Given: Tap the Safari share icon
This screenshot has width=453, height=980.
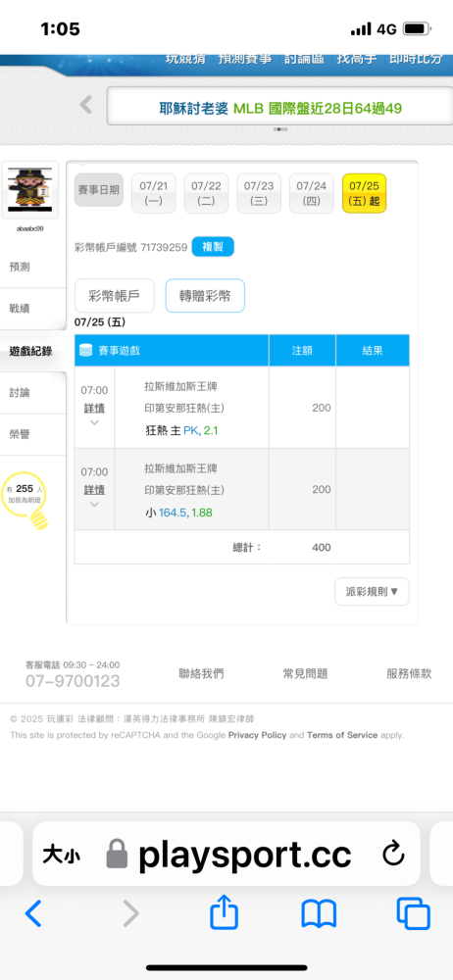Looking at the screenshot, I should click(224, 912).
